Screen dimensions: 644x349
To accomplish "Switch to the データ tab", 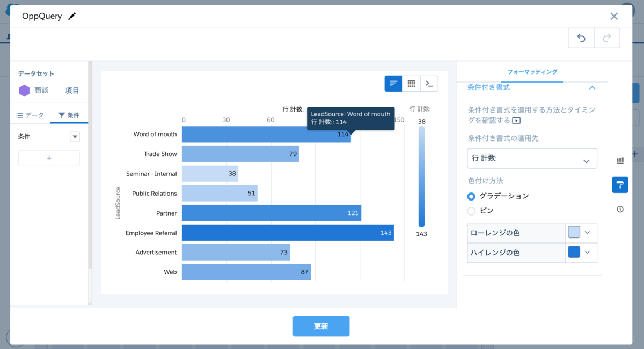I will (30, 115).
